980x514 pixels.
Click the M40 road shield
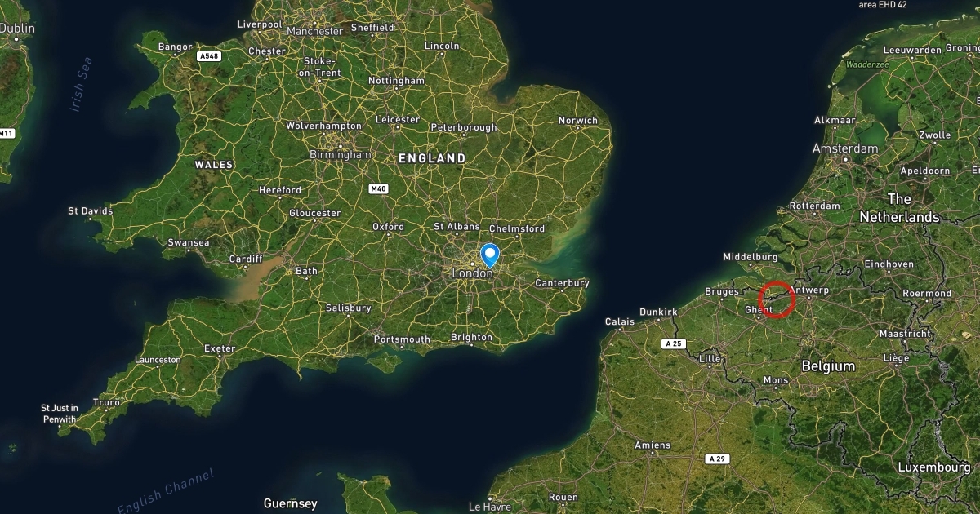tap(378, 188)
